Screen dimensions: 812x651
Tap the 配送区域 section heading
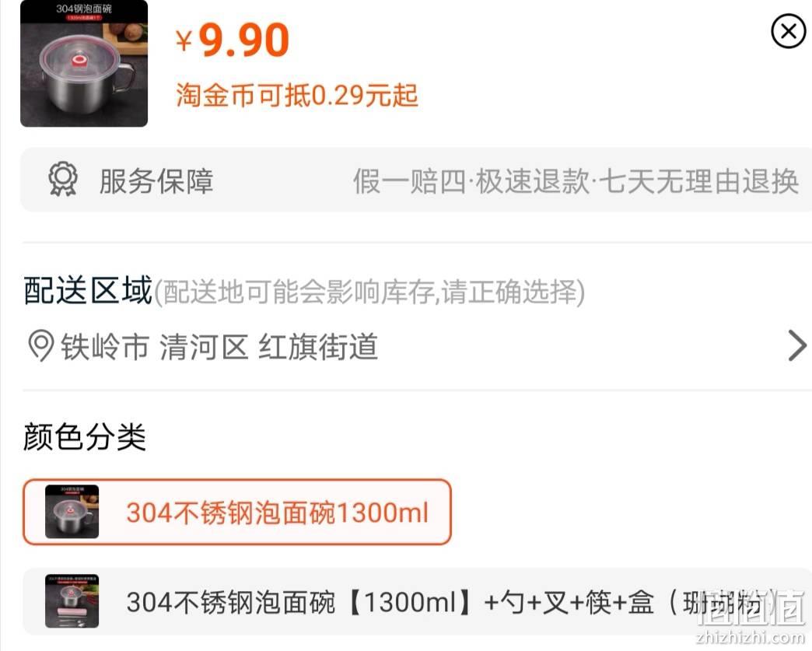tap(88, 290)
